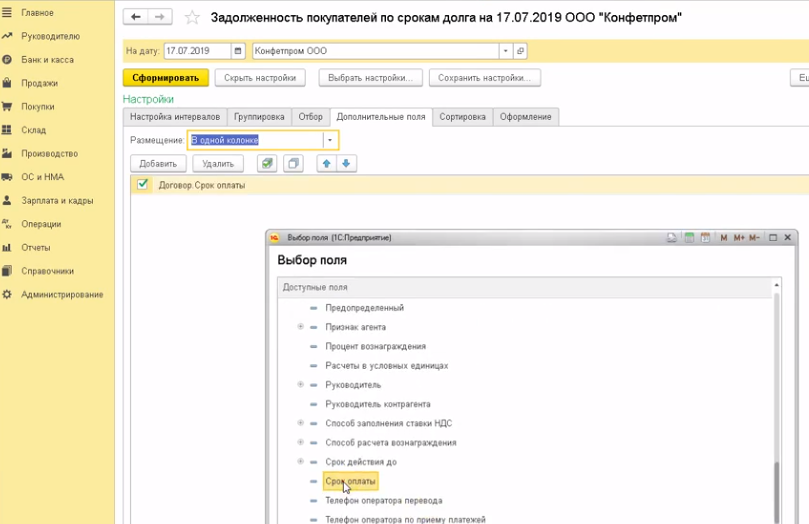Image resolution: width=809 pixels, height=524 pixels.
Task: Click the uncheck-all fields icon button
Action: pyautogui.click(x=292, y=164)
